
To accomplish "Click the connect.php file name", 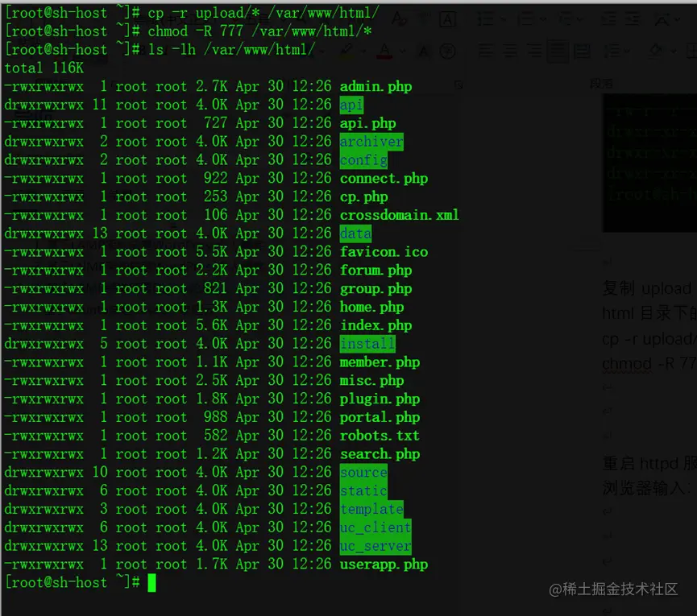I will click(x=384, y=179).
